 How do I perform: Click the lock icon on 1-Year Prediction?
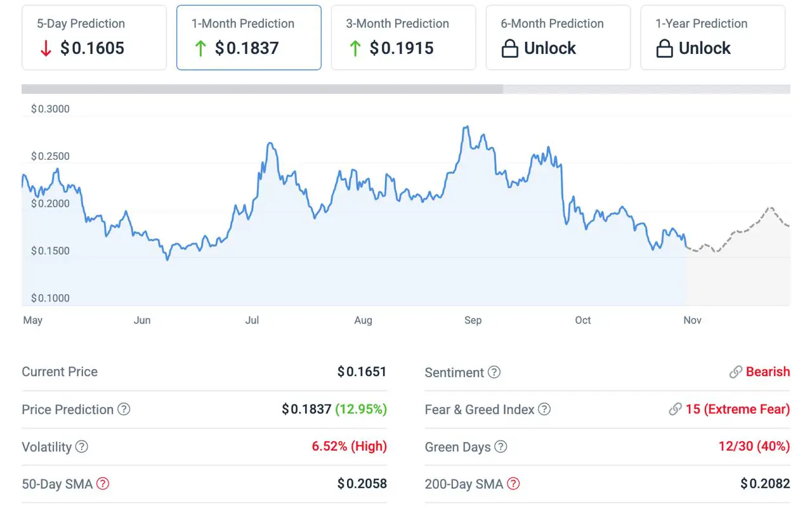(x=664, y=49)
